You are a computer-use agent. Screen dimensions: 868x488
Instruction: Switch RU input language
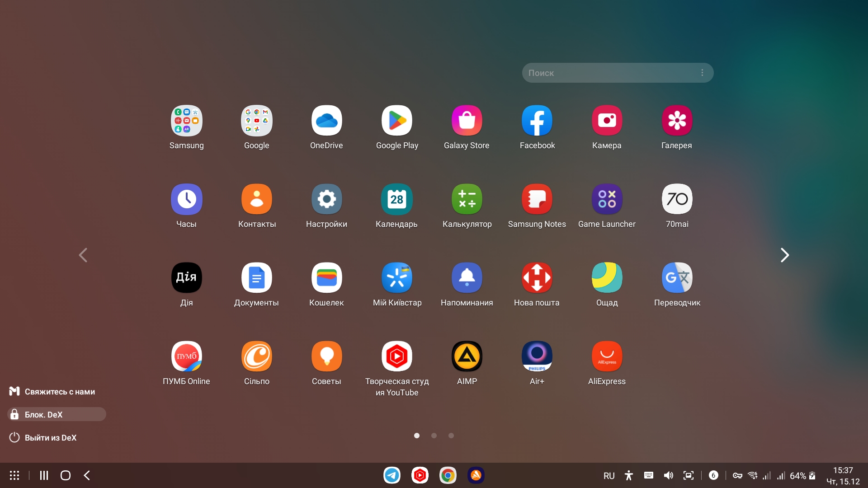pos(609,476)
